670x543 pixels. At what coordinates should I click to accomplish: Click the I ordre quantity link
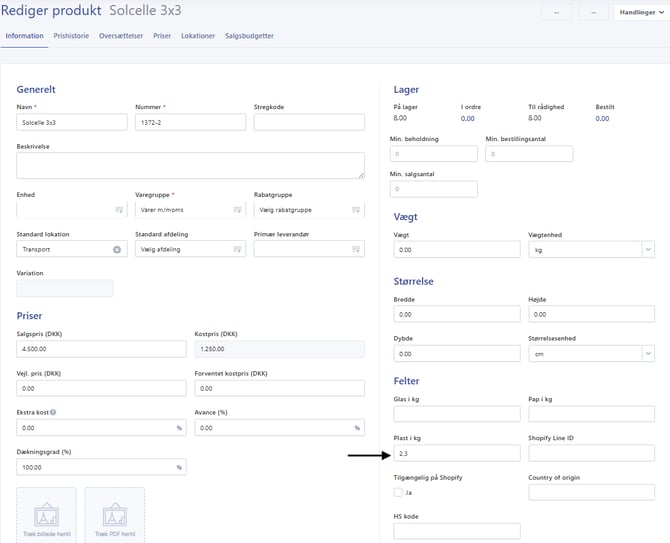point(466,118)
